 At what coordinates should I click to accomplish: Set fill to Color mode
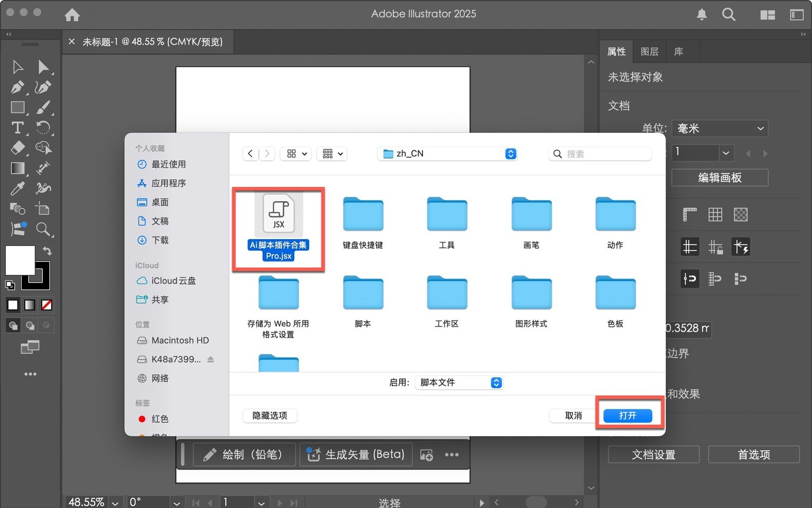(x=13, y=305)
